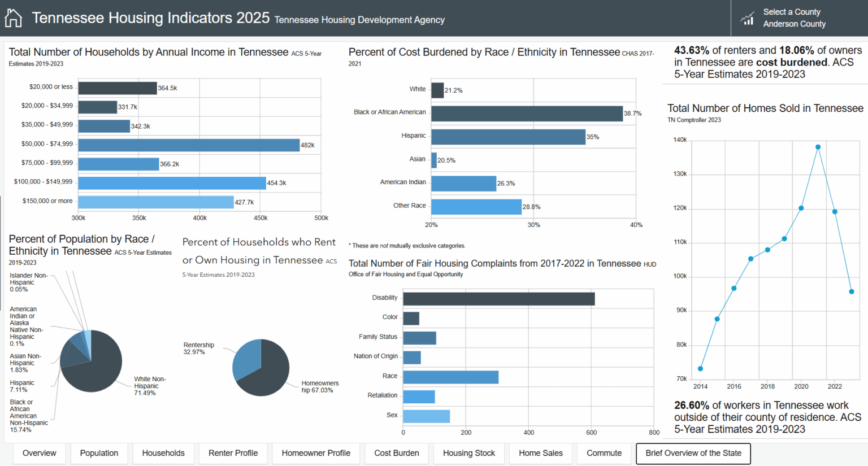Select the Black or African American cost burden bar
The width and height of the screenshot is (868, 466).
click(x=527, y=114)
